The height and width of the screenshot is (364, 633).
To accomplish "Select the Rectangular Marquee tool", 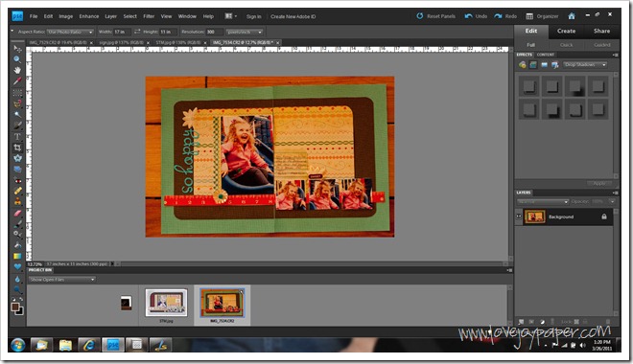I will coord(17,93).
